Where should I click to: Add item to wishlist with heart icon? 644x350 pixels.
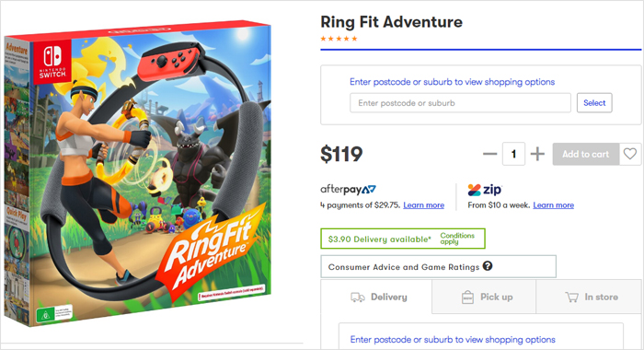tap(630, 154)
